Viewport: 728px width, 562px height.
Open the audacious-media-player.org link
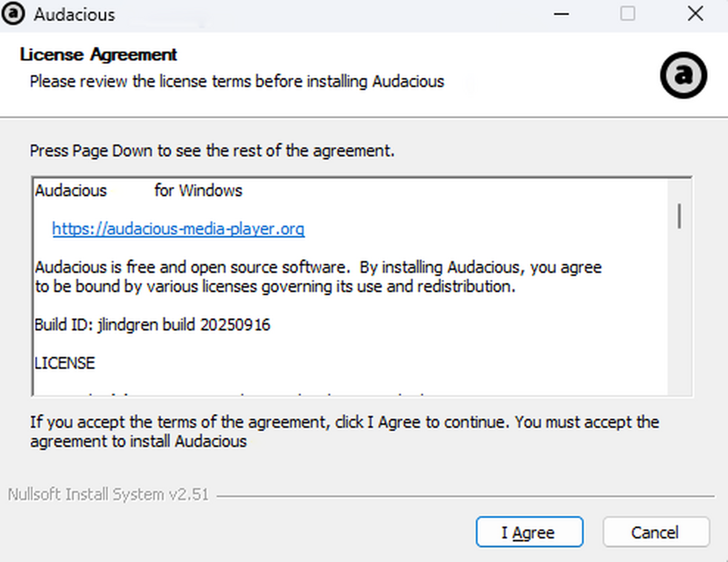point(178,229)
